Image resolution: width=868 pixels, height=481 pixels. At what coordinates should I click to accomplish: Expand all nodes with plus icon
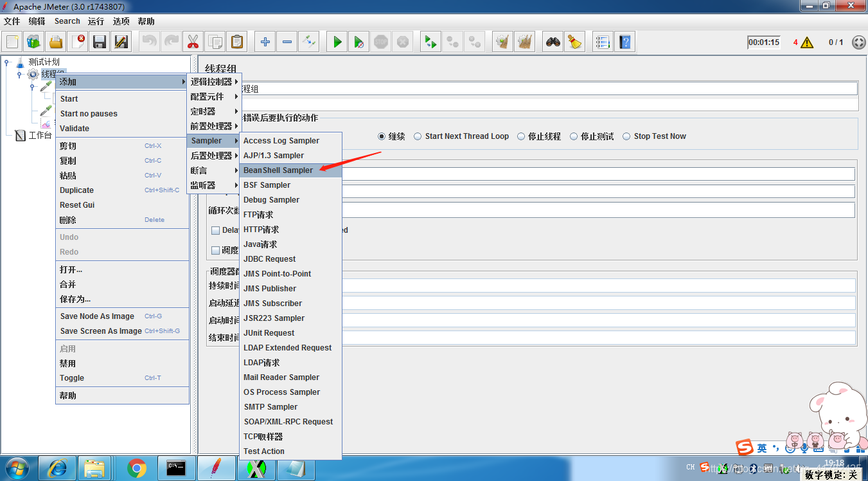pyautogui.click(x=265, y=42)
